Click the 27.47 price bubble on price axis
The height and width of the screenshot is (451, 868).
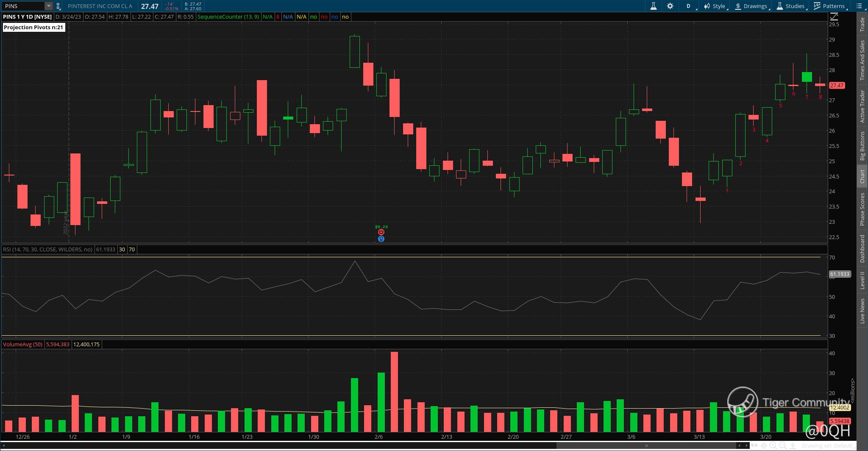(837, 85)
